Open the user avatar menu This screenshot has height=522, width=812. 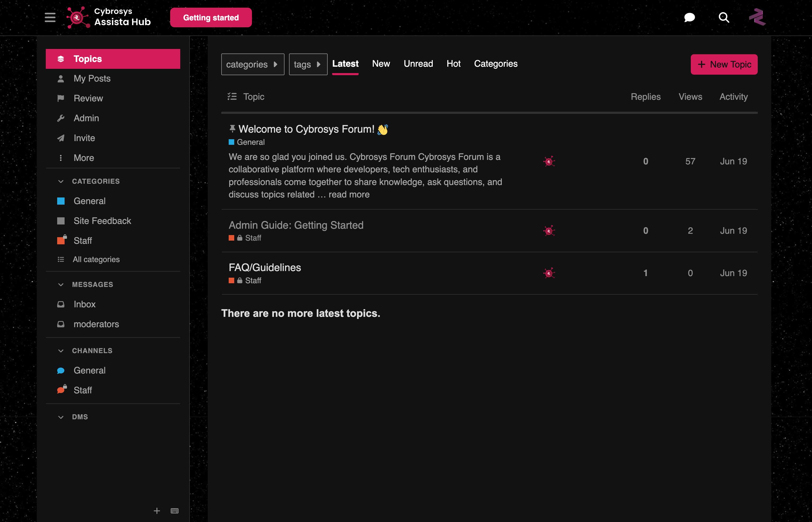pyautogui.click(x=757, y=17)
